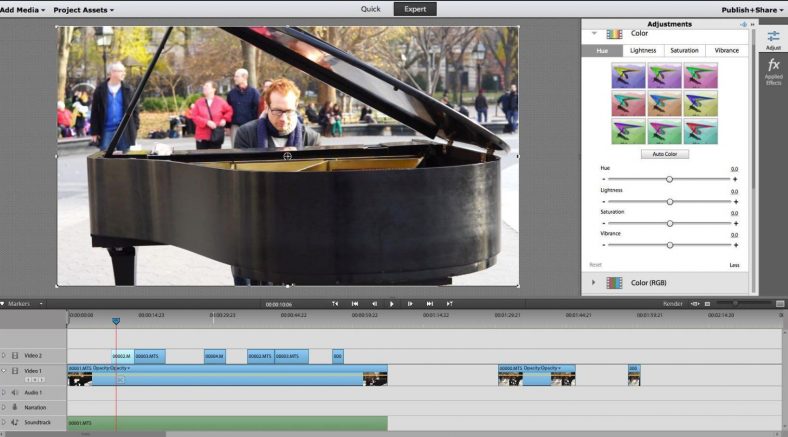Click the Auto Color button
Viewport: 788px width, 437px height.
(665, 154)
